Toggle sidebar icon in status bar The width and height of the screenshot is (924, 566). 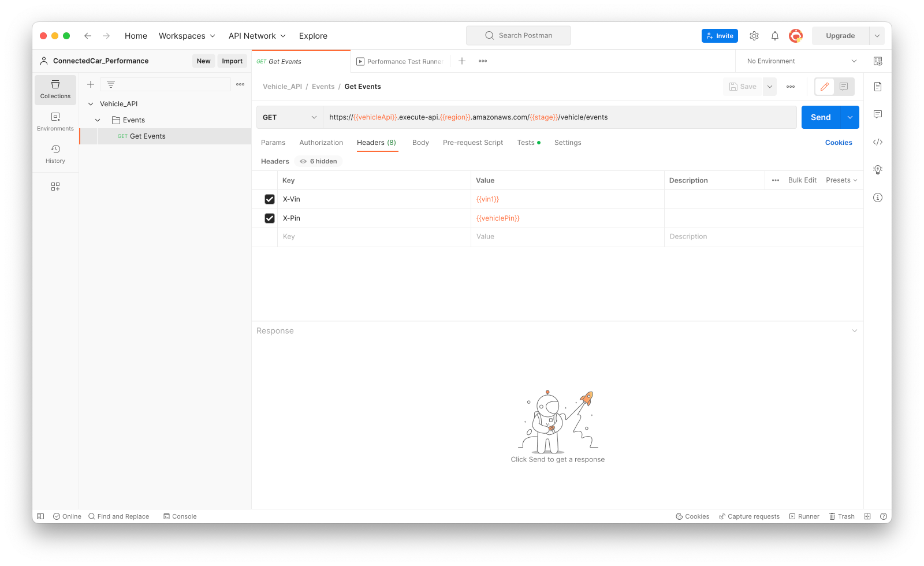pos(40,516)
